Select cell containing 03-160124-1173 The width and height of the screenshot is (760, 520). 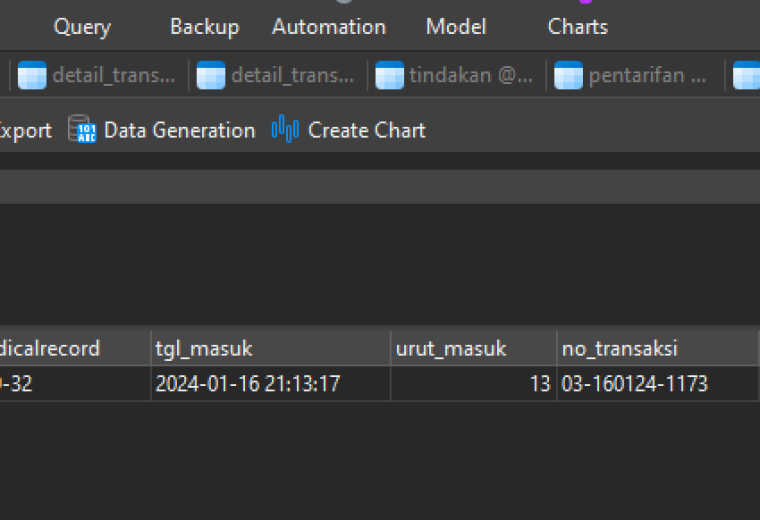658,383
